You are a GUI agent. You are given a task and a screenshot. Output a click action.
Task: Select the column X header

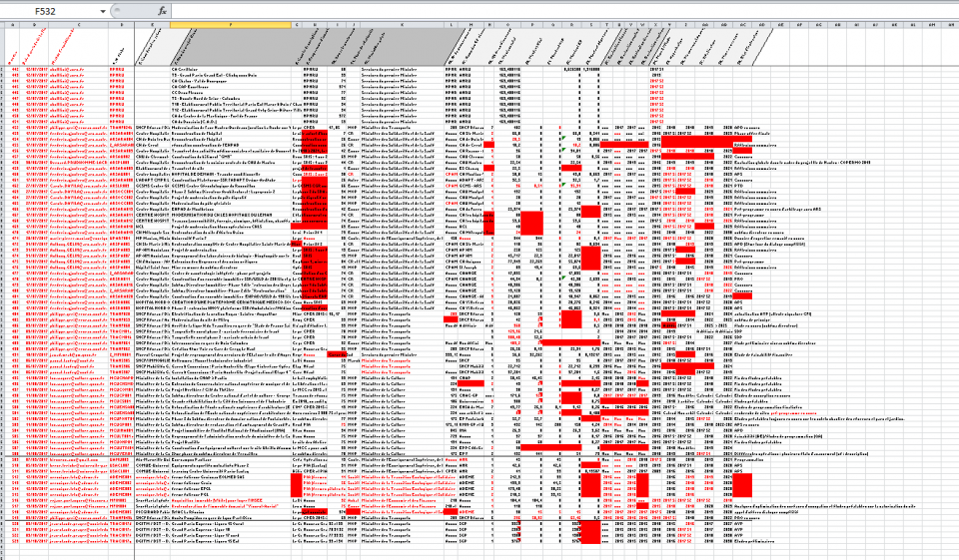(x=655, y=25)
